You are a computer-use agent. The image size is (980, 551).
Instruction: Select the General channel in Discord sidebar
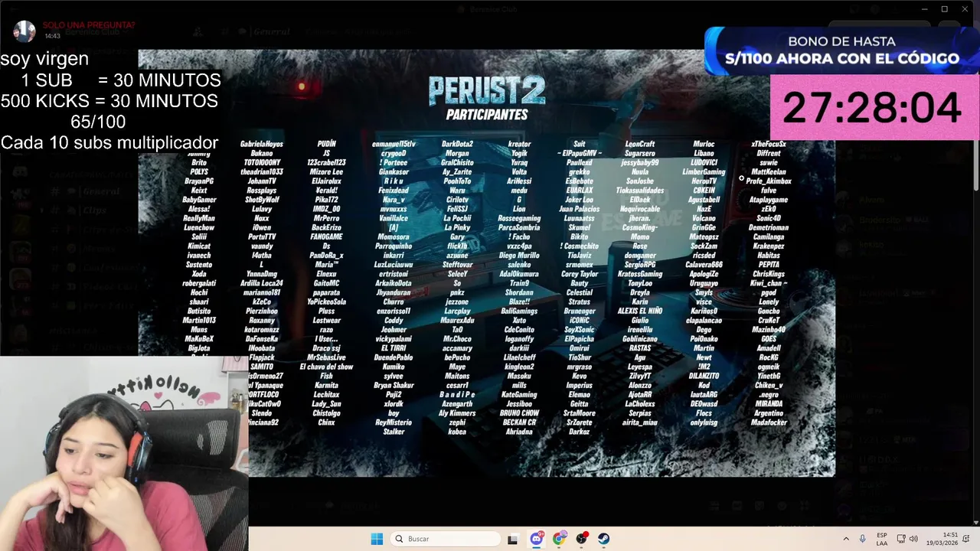84,191
